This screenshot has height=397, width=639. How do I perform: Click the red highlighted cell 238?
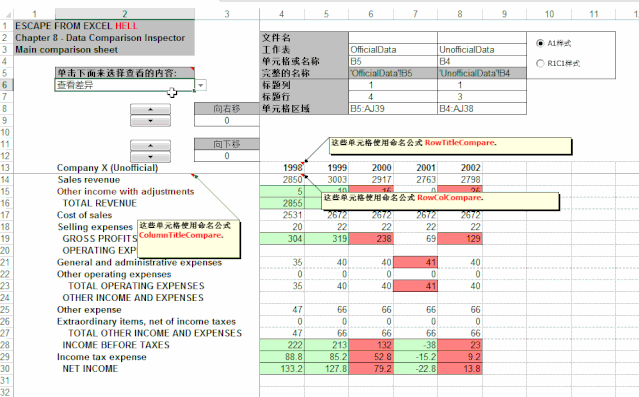371,238
